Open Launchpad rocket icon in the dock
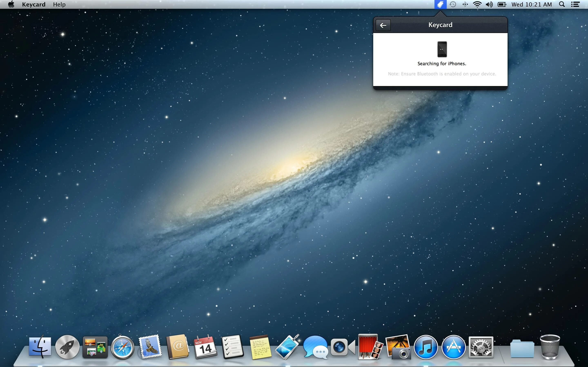 click(67, 347)
